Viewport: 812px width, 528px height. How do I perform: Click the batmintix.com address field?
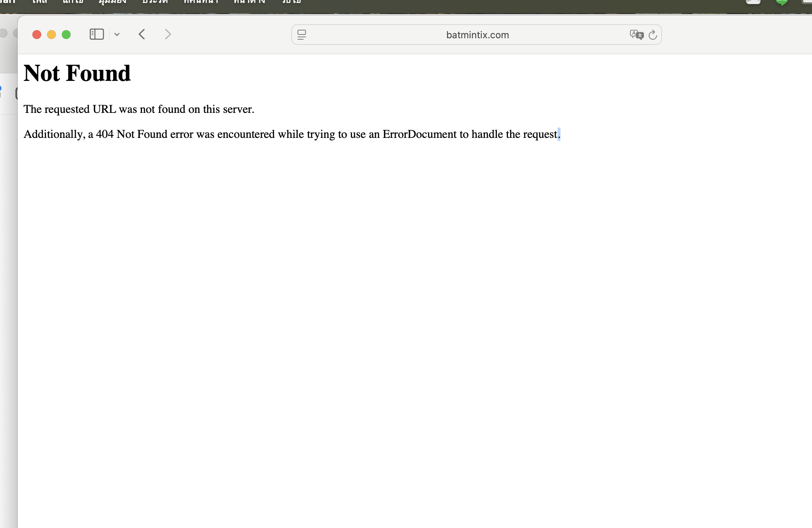[477, 35]
